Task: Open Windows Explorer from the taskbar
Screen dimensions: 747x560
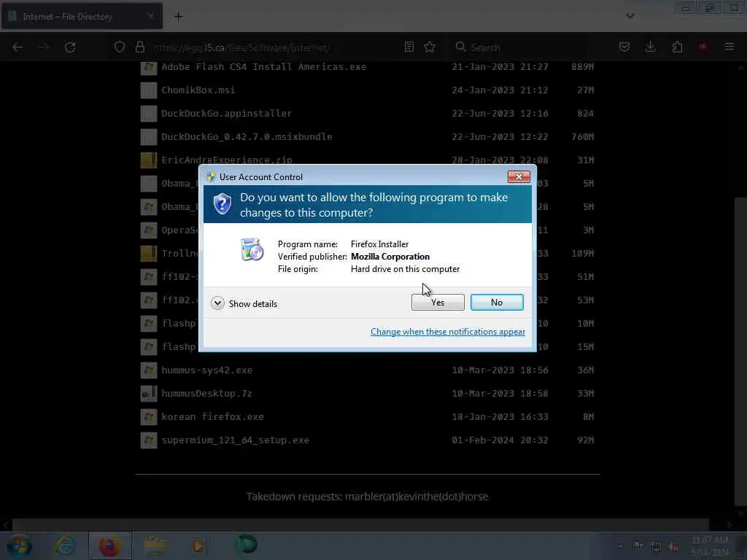Action: (155, 545)
